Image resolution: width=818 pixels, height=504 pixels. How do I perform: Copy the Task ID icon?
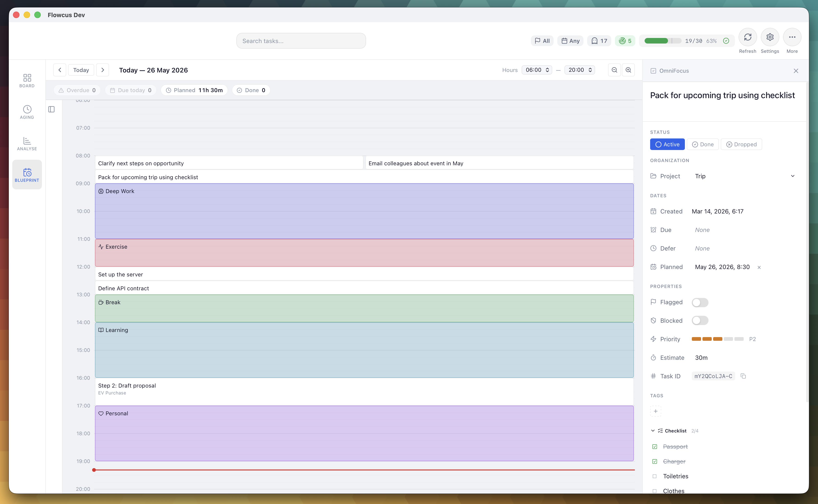(743, 376)
